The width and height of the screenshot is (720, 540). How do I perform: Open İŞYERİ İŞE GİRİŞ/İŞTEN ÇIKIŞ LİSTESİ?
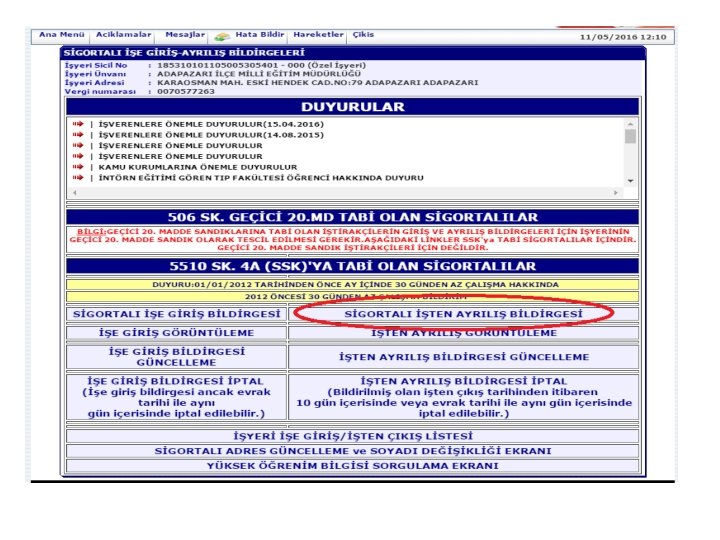[x=353, y=436]
